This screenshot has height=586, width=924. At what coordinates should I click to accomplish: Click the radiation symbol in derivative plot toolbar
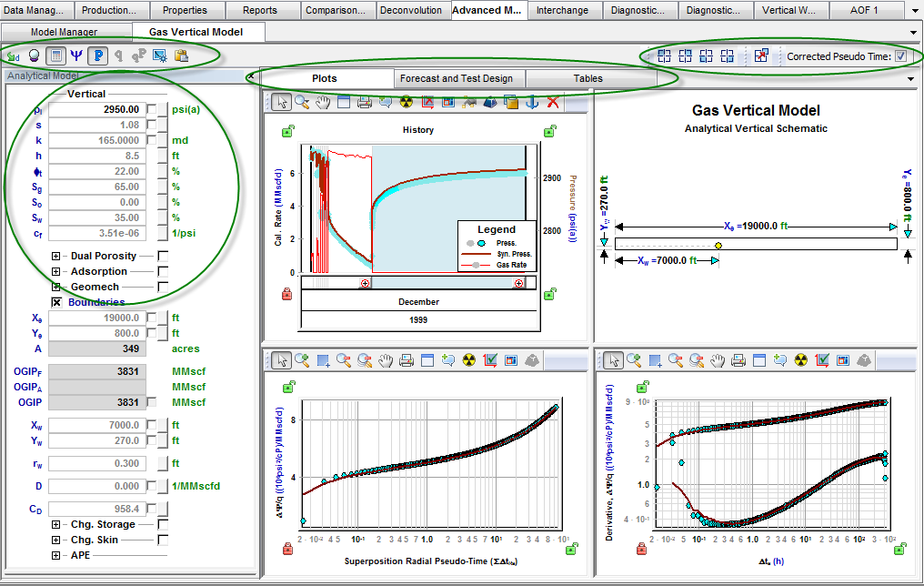coord(801,360)
